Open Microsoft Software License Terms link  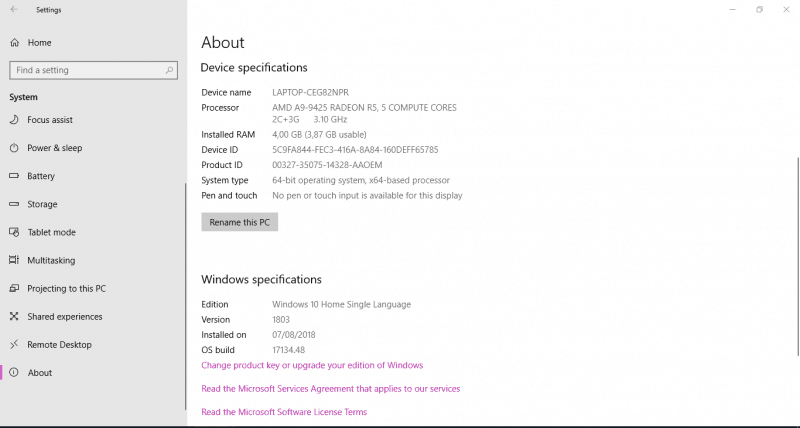pos(284,412)
